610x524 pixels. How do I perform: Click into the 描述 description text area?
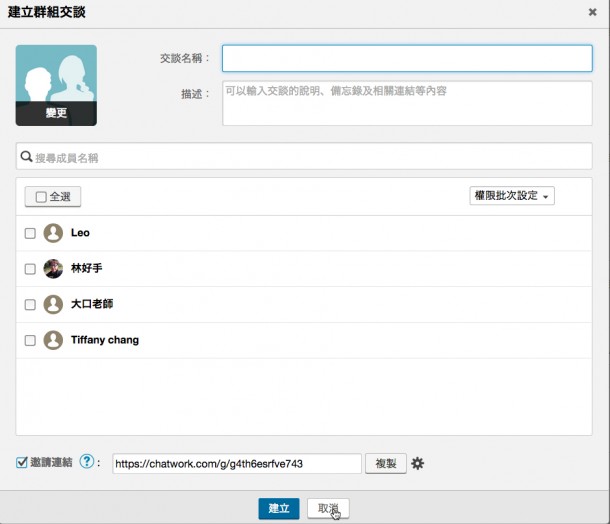[407, 103]
